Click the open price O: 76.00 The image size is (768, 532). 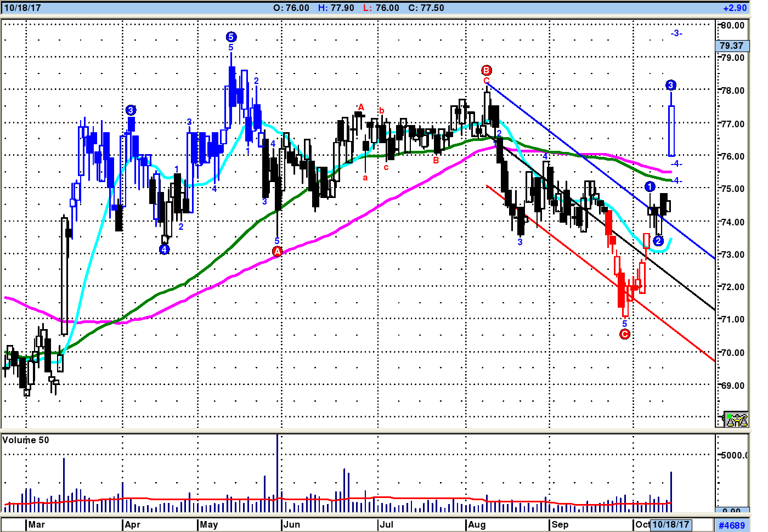(x=291, y=8)
